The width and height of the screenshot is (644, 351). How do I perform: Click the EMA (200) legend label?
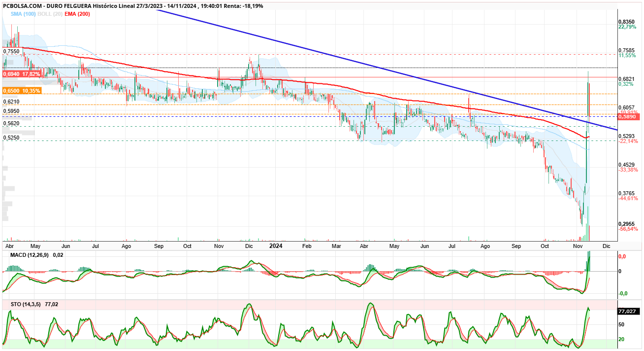point(78,14)
